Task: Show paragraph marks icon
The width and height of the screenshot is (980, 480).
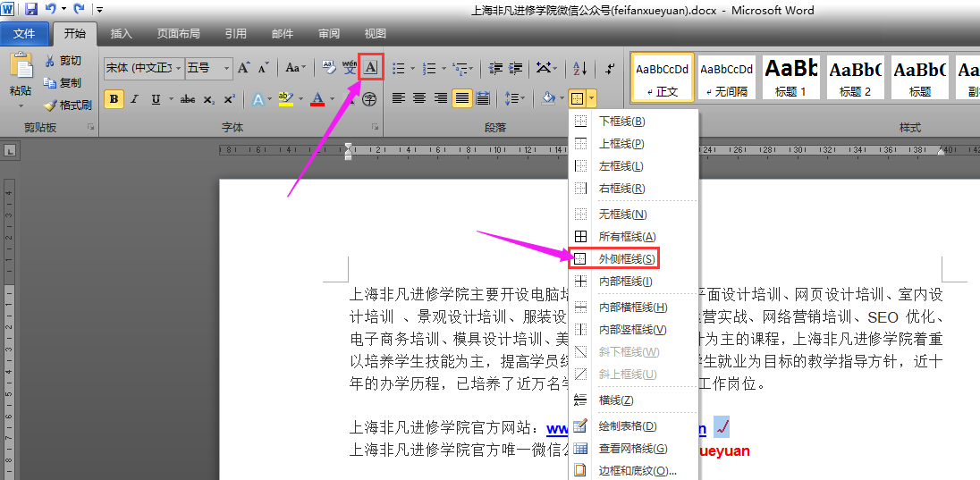Action: [x=610, y=68]
